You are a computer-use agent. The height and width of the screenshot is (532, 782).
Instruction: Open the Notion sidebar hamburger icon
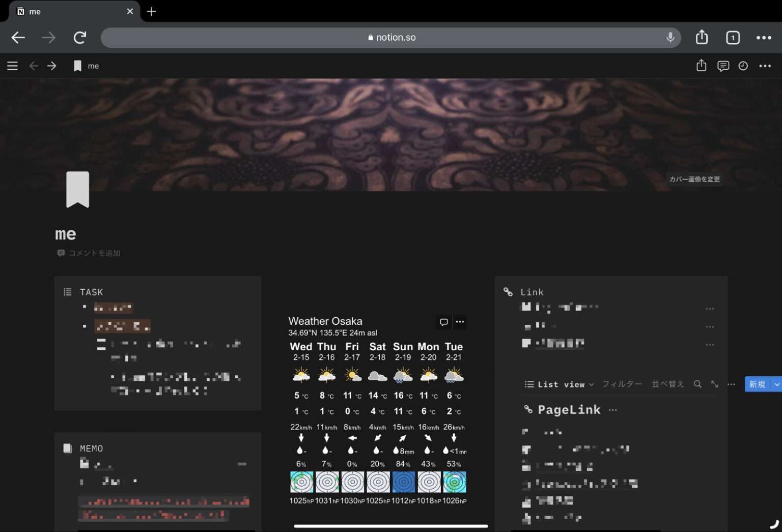(12, 65)
